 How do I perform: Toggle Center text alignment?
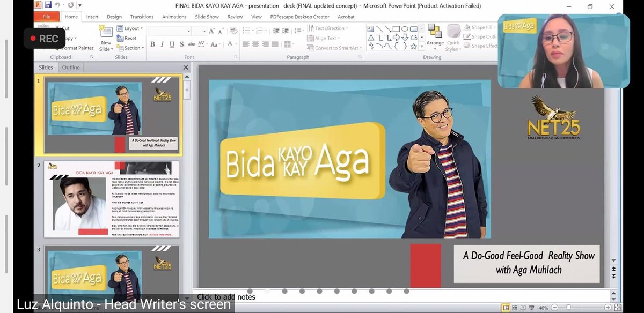(255, 44)
